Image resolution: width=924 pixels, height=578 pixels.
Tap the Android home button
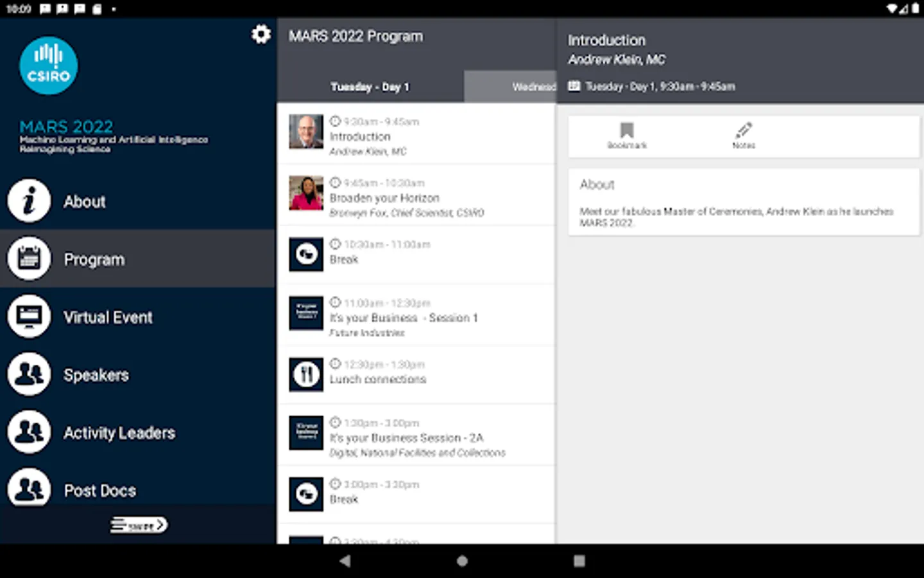[462, 561]
